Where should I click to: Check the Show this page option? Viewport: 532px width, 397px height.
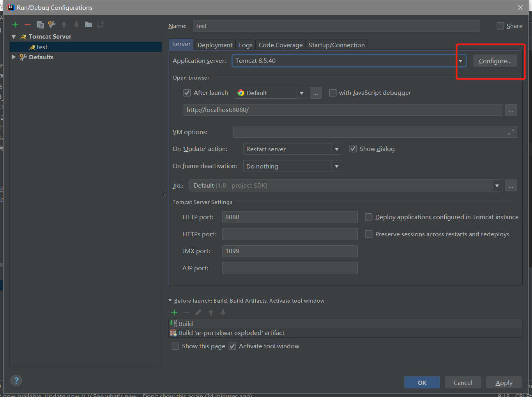[x=175, y=346]
